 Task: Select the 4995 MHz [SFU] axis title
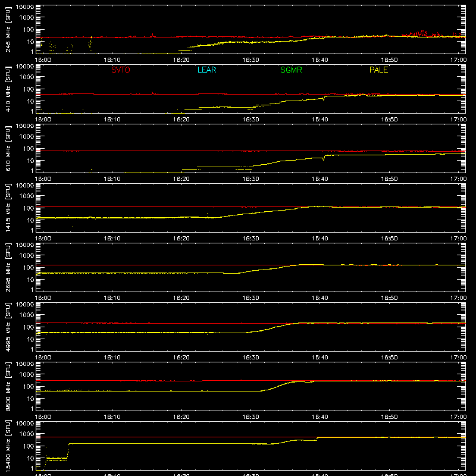coord(8,327)
